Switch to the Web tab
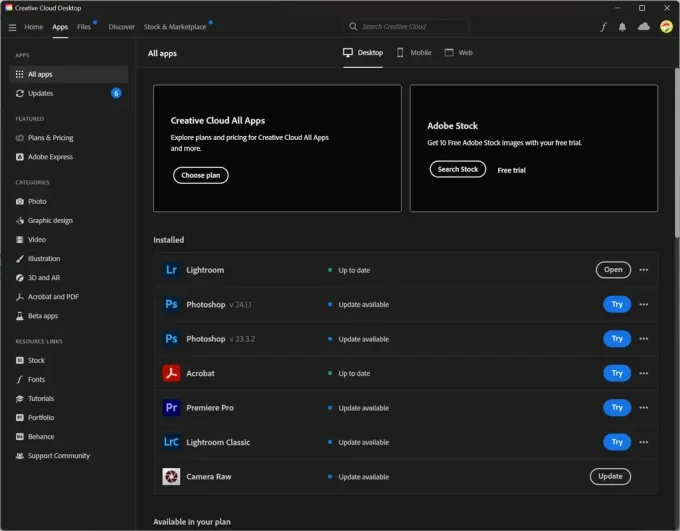Viewport: 680px width, 531px height. (x=459, y=52)
